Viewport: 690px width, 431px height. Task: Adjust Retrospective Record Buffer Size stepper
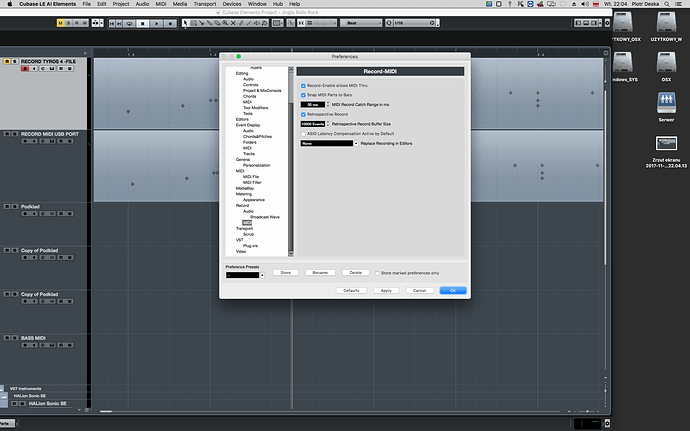[x=328, y=124]
